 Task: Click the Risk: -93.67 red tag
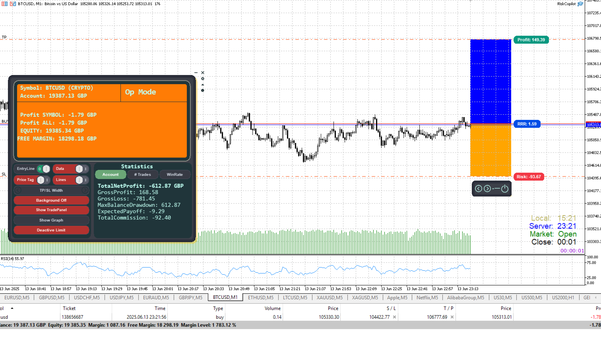pos(529,177)
